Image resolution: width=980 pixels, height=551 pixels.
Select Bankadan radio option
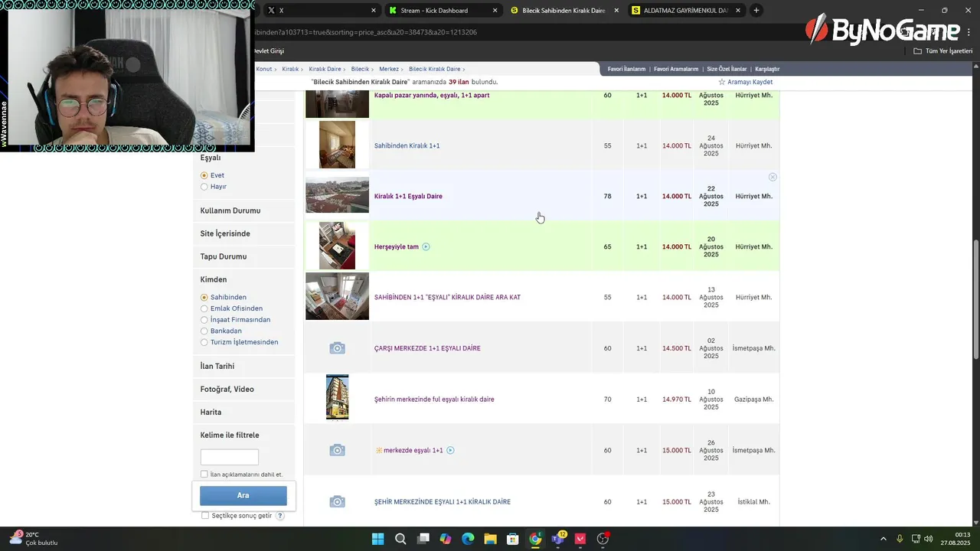point(204,331)
